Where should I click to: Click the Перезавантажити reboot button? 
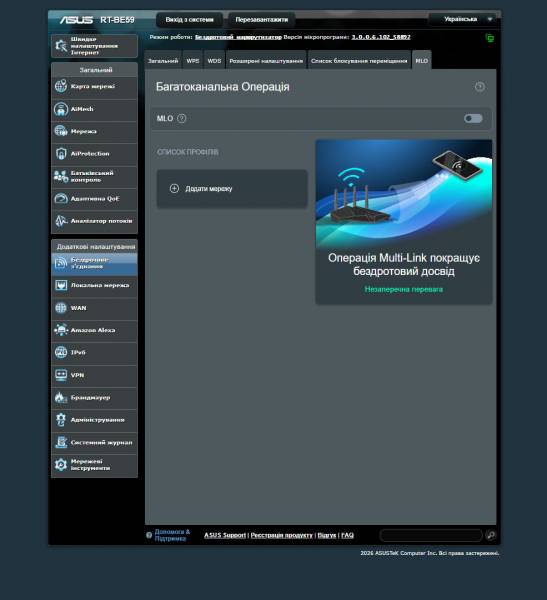point(261,20)
